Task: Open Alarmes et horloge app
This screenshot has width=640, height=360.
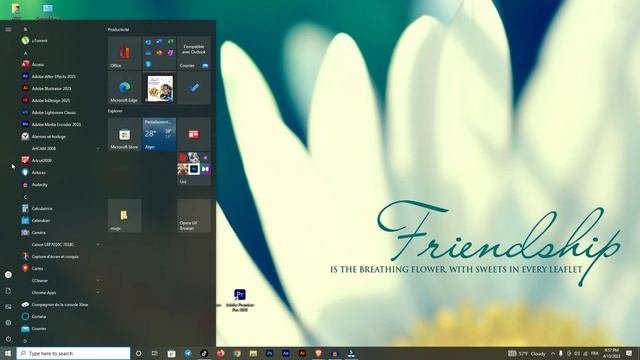Action: tap(61, 136)
